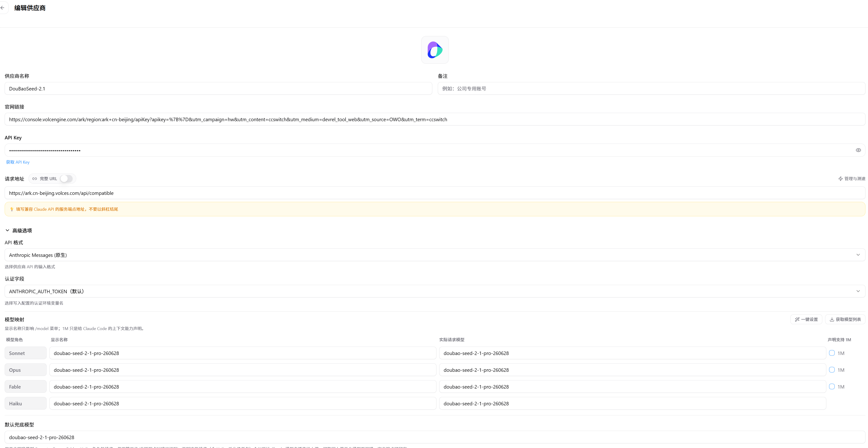Enable 1M checkbox for Fable
The image size is (868, 448).
832,387
